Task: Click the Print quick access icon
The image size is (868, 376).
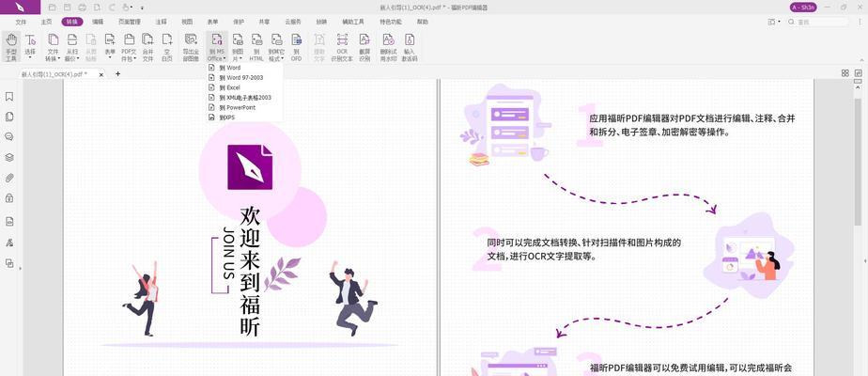Action: click(82, 8)
